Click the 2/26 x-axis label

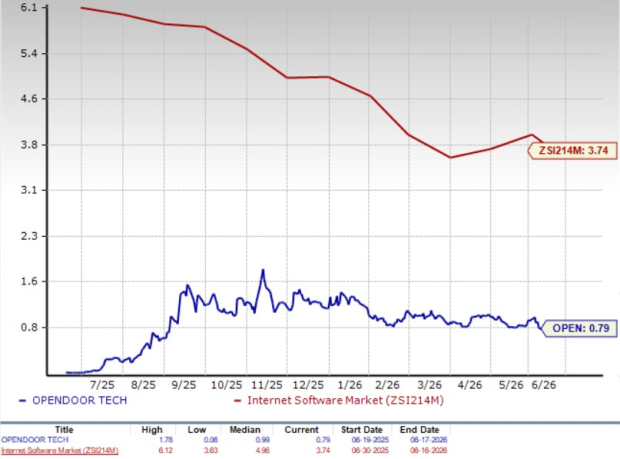(x=387, y=385)
